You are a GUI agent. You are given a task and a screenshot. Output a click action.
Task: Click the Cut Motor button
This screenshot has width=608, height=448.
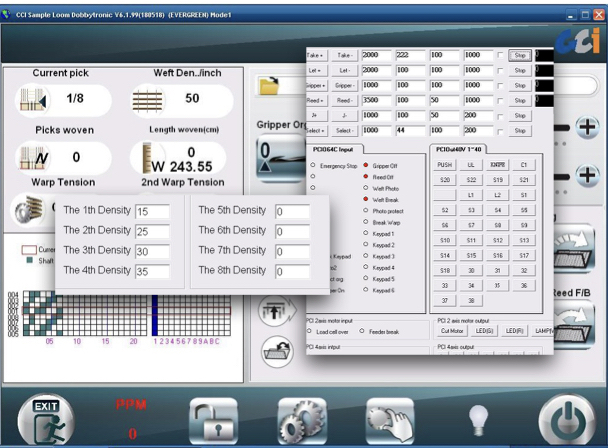[x=452, y=331]
